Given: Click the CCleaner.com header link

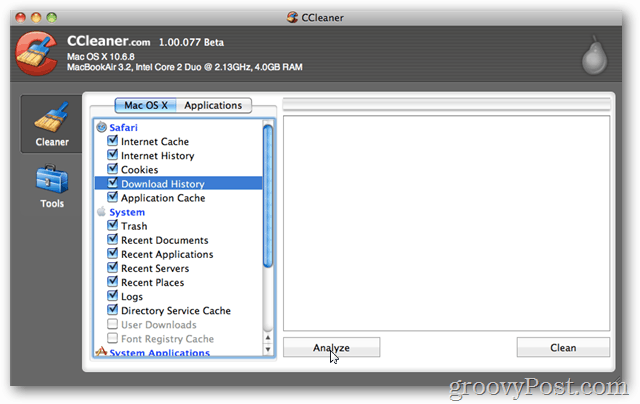Looking at the screenshot, I should click(109, 41).
